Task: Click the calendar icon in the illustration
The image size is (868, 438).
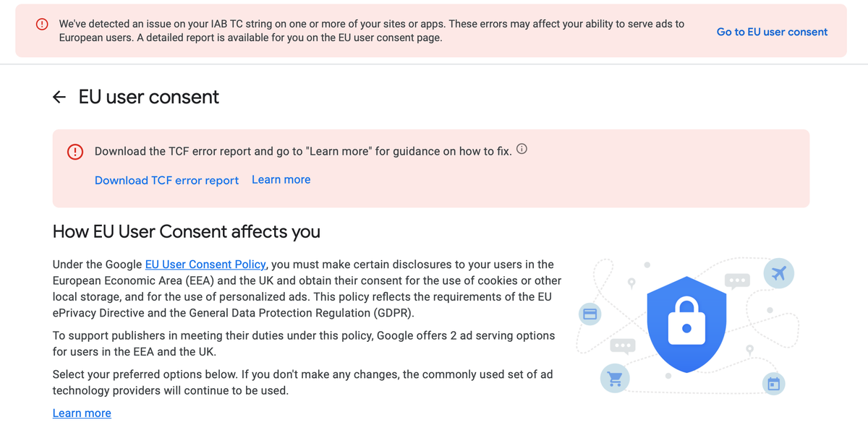Action: (x=773, y=383)
